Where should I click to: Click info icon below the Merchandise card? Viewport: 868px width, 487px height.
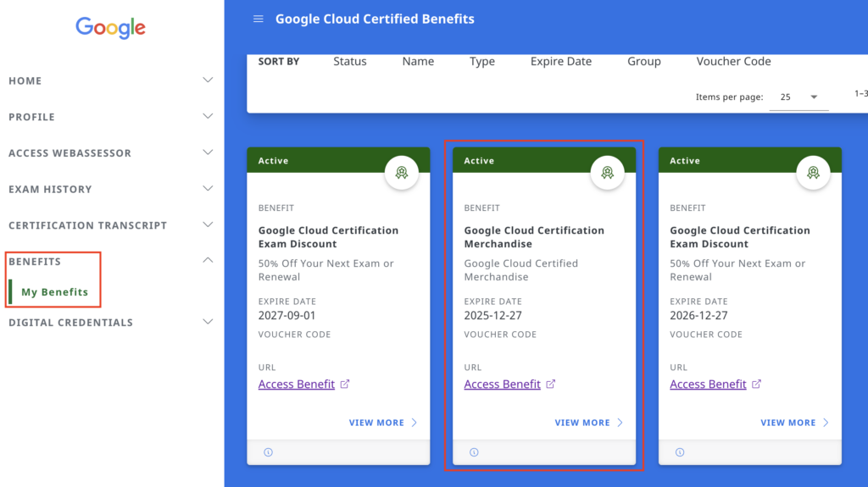(x=474, y=452)
